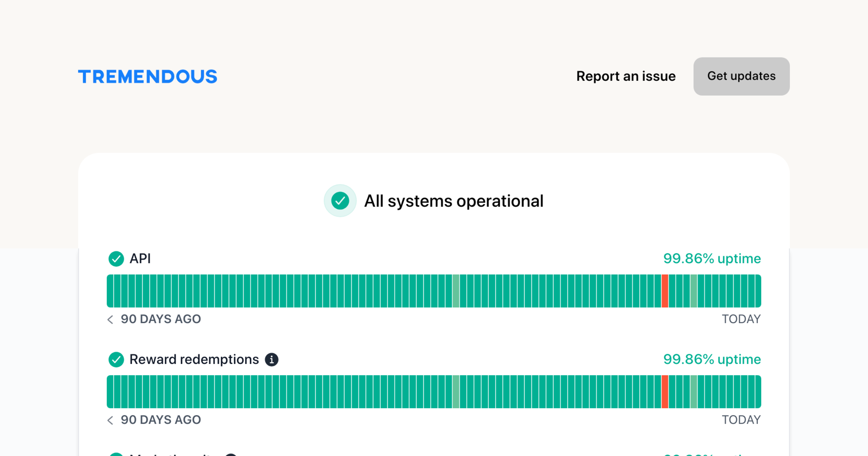The width and height of the screenshot is (868, 456).
Task: Click the rightmost Today bar in API timeline
Action: coord(758,291)
